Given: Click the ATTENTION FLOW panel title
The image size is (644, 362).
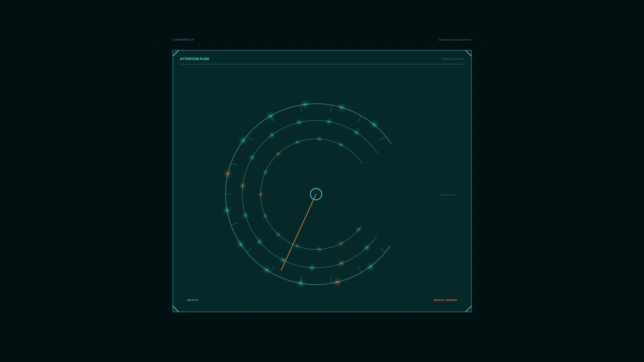Looking at the screenshot, I should pos(194,59).
